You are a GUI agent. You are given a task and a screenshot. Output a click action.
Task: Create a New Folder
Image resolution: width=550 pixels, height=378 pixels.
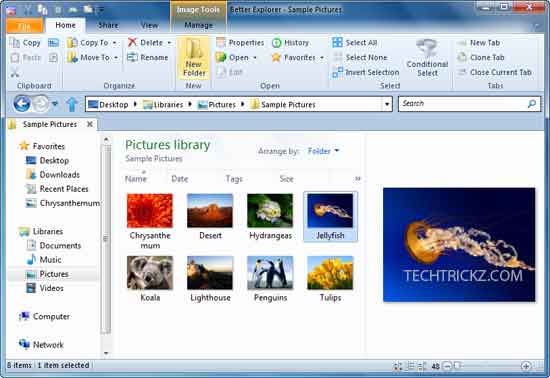(194, 58)
